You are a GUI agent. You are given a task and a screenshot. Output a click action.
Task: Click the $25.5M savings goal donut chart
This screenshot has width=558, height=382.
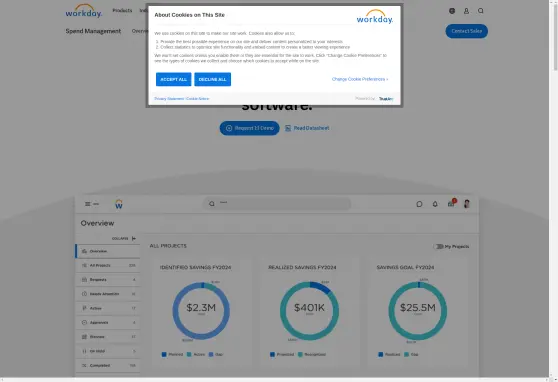click(x=418, y=311)
